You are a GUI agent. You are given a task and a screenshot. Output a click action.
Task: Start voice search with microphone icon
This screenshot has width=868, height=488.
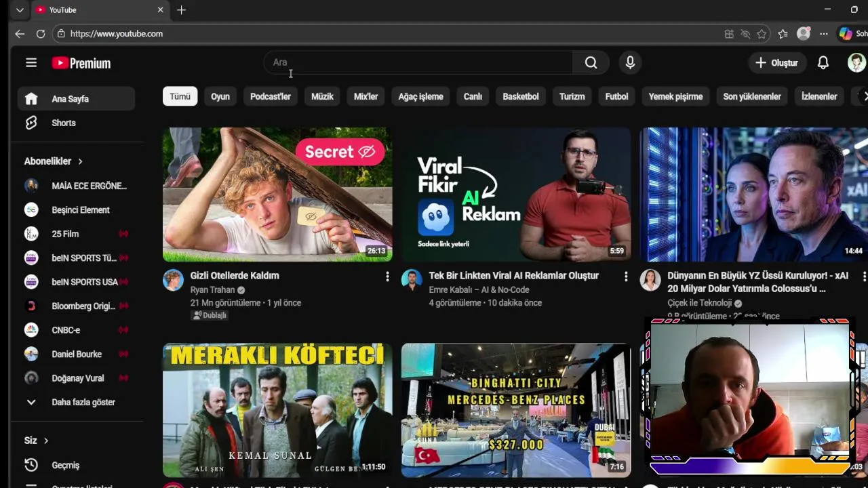coord(630,62)
